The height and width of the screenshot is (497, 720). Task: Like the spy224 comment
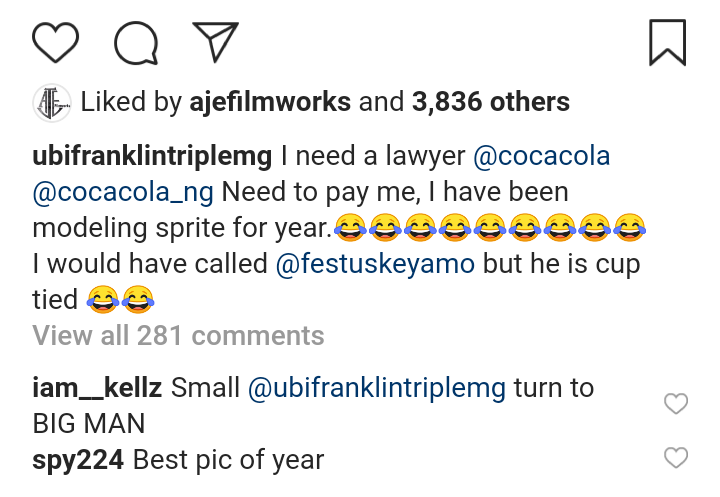point(676,458)
